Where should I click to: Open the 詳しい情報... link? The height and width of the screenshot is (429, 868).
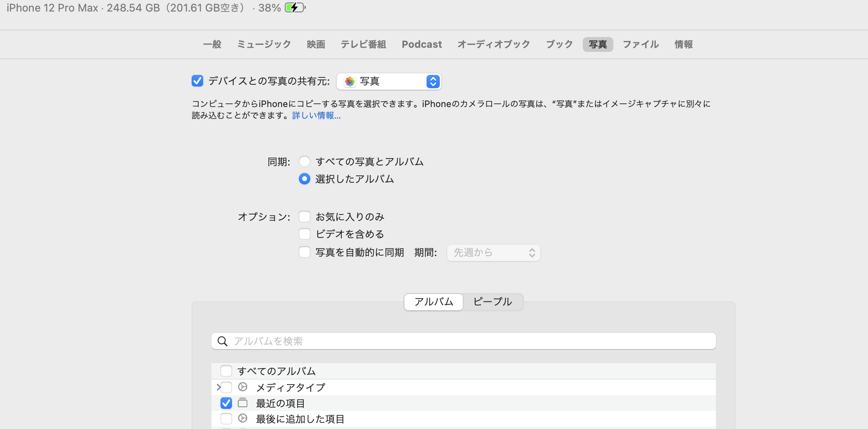(317, 116)
